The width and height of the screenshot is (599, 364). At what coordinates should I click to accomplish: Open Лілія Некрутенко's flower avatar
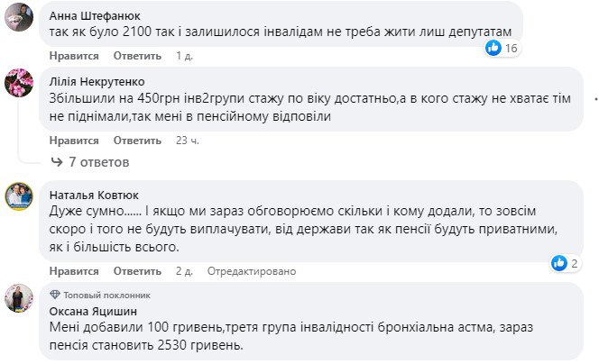[21, 83]
